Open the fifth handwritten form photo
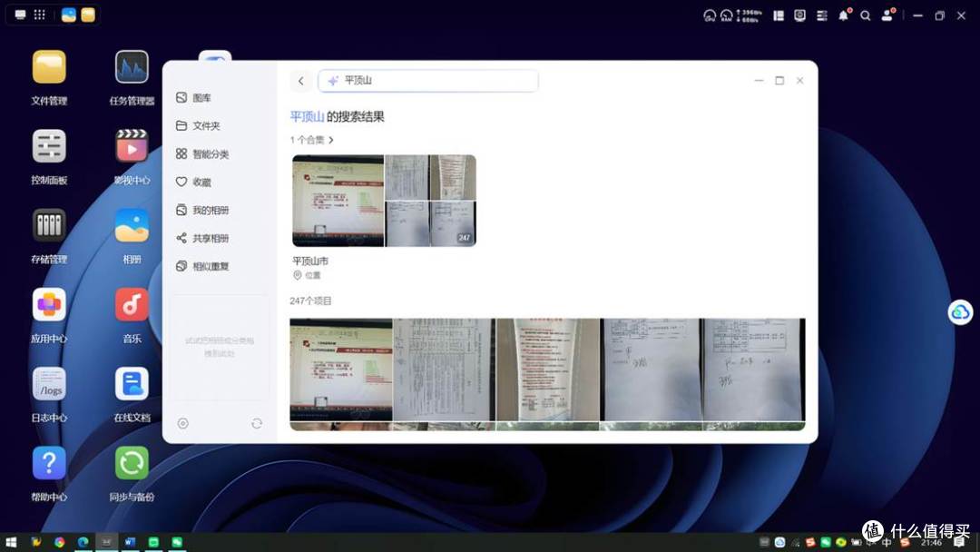The image size is (980, 552). (x=754, y=370)
